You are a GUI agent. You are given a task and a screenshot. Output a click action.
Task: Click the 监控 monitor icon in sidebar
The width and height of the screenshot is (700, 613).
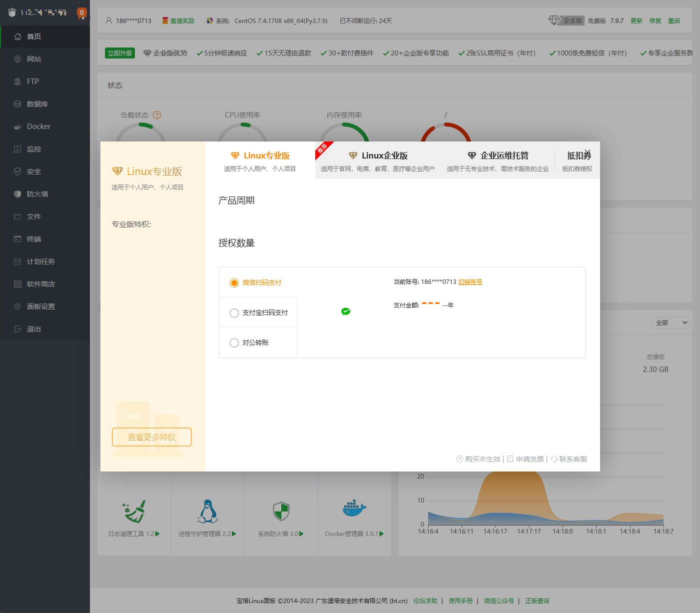(17, 149)
